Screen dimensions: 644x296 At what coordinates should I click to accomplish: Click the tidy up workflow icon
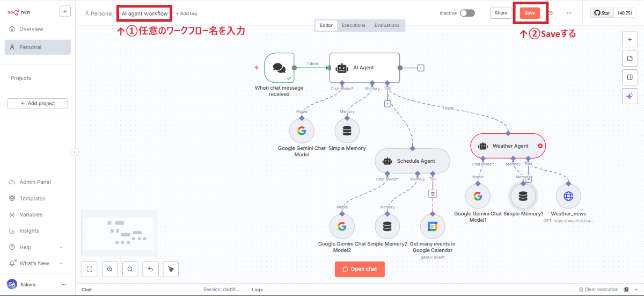[x=171, y=269]
